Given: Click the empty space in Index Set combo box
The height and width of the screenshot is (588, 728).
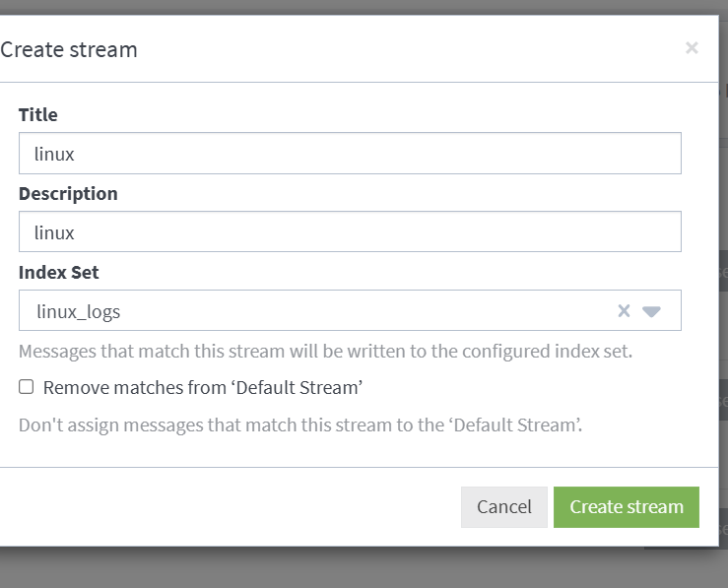Looking at the screenshot, I should tap(366, 310).
